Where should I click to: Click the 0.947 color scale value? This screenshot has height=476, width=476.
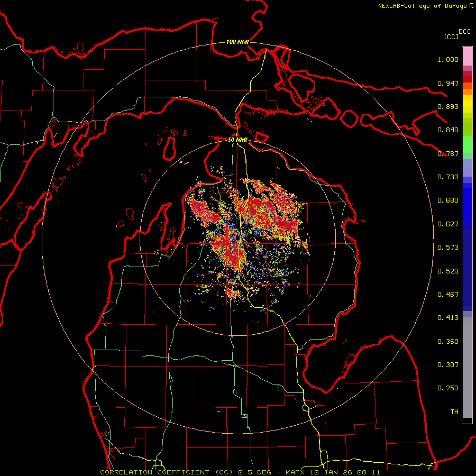[448, 83]
